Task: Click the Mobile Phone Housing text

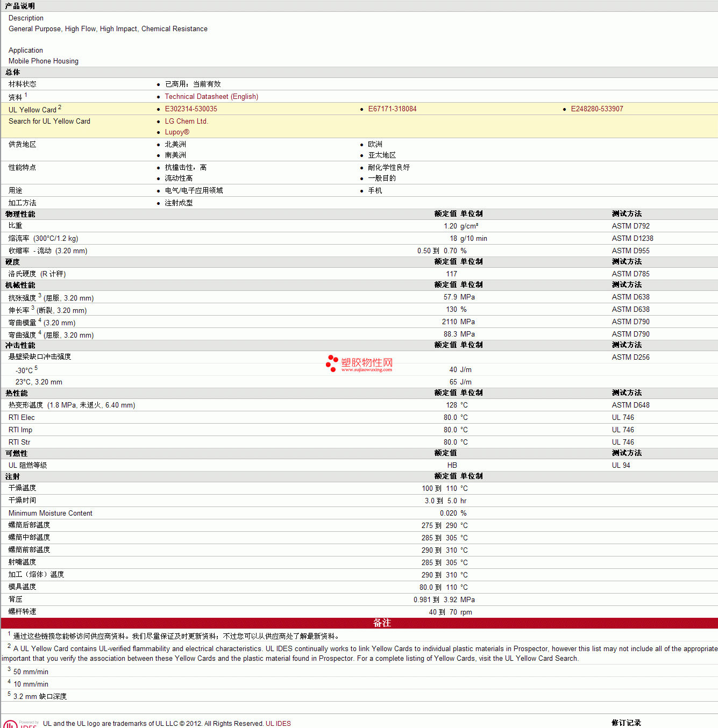Action: pyautogui.click(x=44, y=61)
